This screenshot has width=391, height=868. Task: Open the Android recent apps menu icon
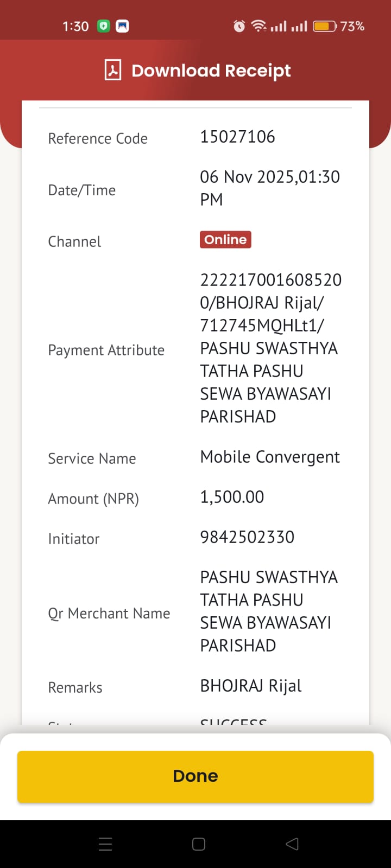pos(105,844)
